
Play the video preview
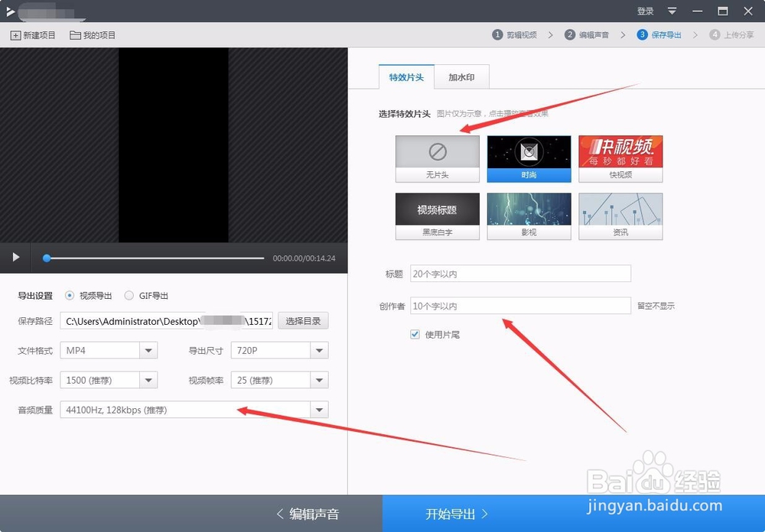15,258
